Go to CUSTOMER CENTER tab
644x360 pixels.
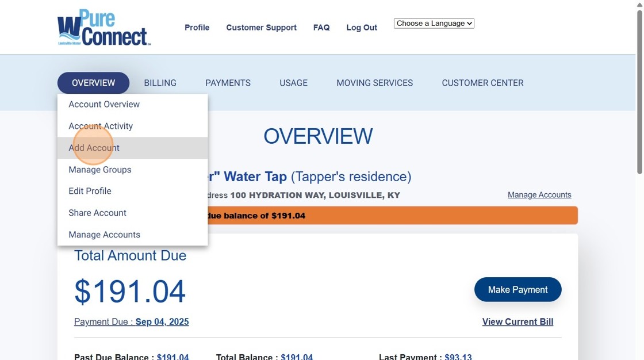[482, 83]
